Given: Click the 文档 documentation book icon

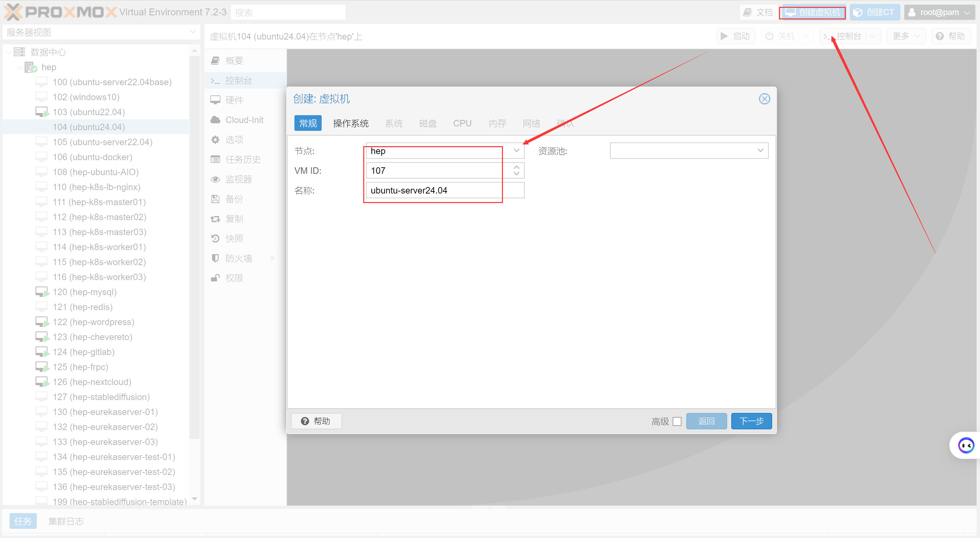Looking at the screenshot, I should coord(748,12).
